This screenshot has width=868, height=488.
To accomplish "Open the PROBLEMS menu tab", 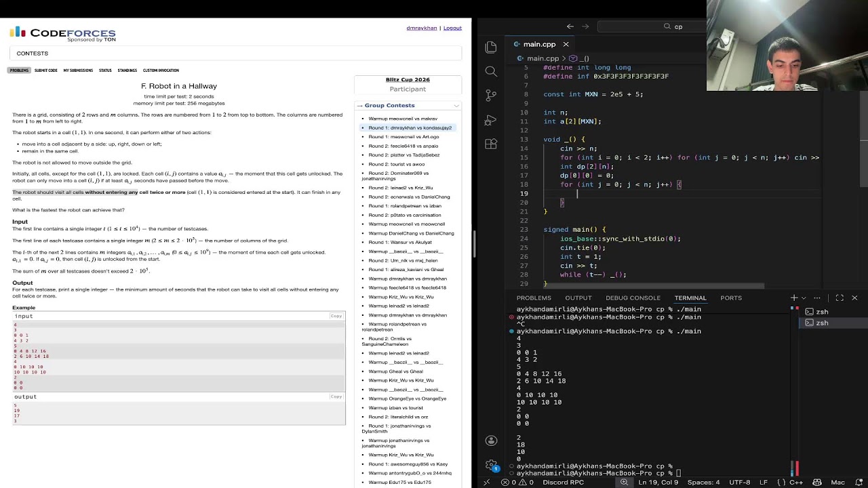I will 19,70.
